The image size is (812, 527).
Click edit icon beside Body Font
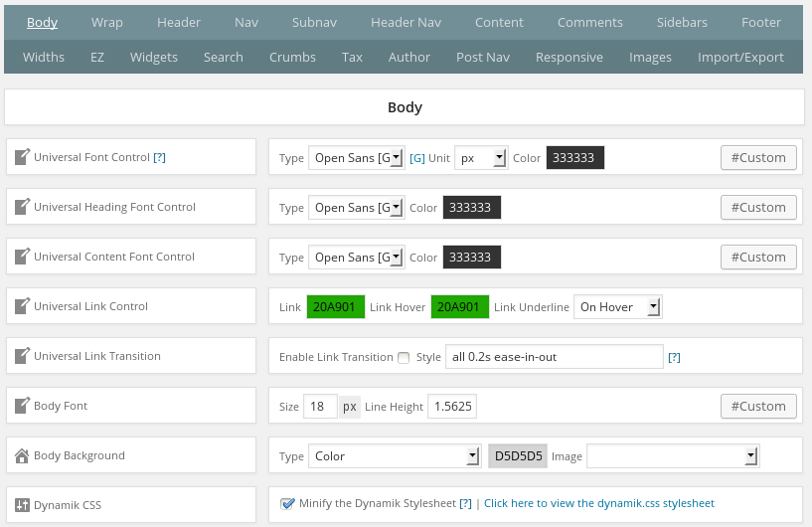[x=22, y=406]
